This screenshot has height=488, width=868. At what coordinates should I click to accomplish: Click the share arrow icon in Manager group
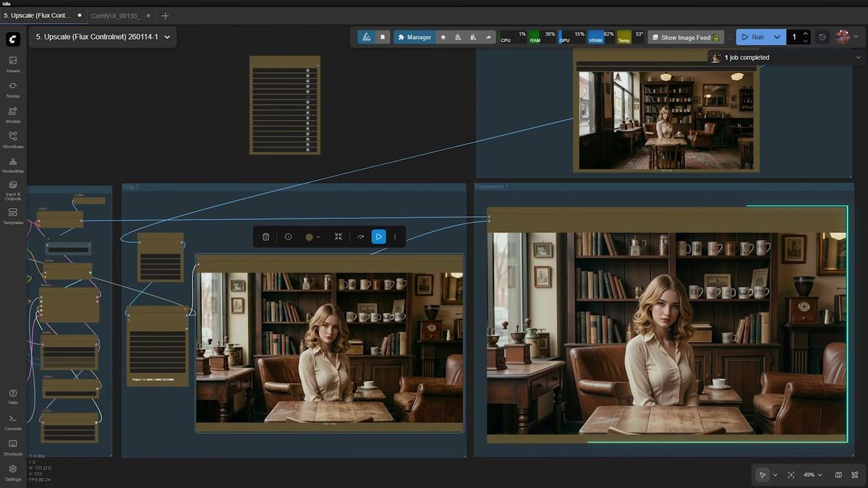[x=488, y=37]
